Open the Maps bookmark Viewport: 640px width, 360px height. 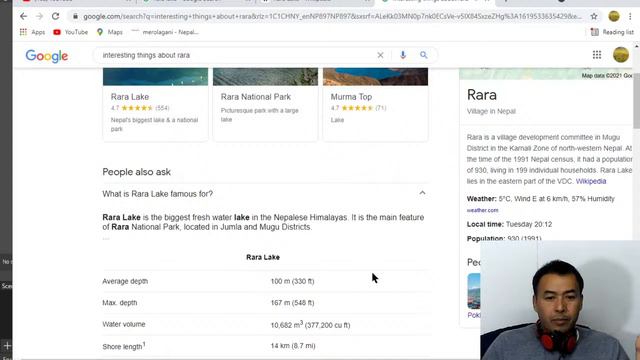(109, 32)
